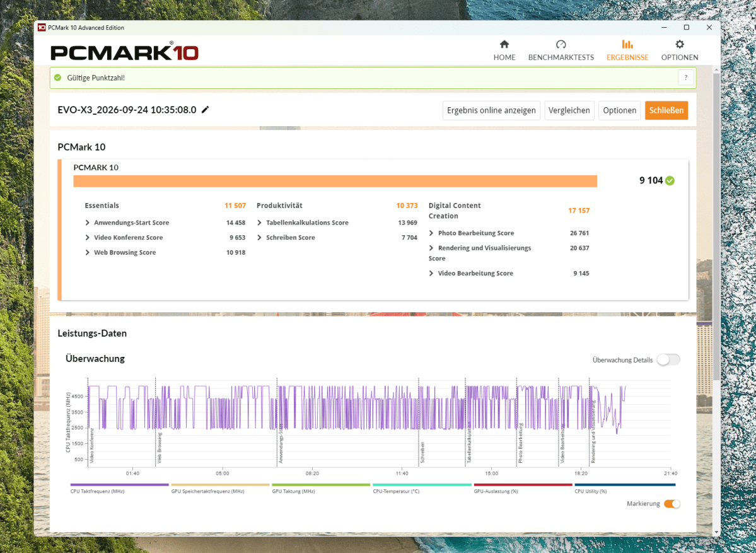Screen dimensions: 756x553
Task: Click CPU-Temperatur teal legend bar
Action: coord(422,484)
